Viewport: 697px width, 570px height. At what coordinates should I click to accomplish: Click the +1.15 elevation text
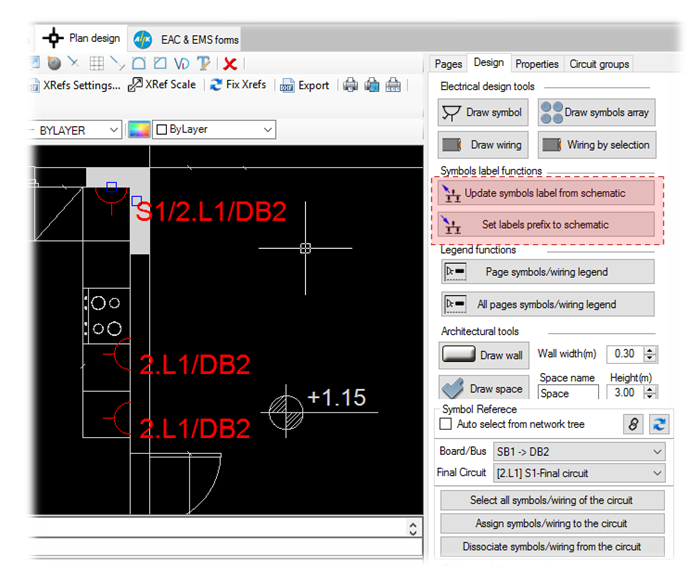(x=336, y=397)
